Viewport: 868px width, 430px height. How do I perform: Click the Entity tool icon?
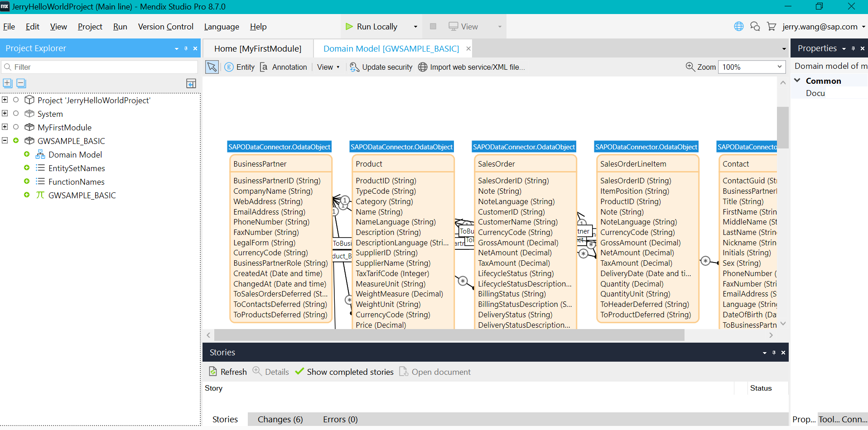(x=229, y=67)
